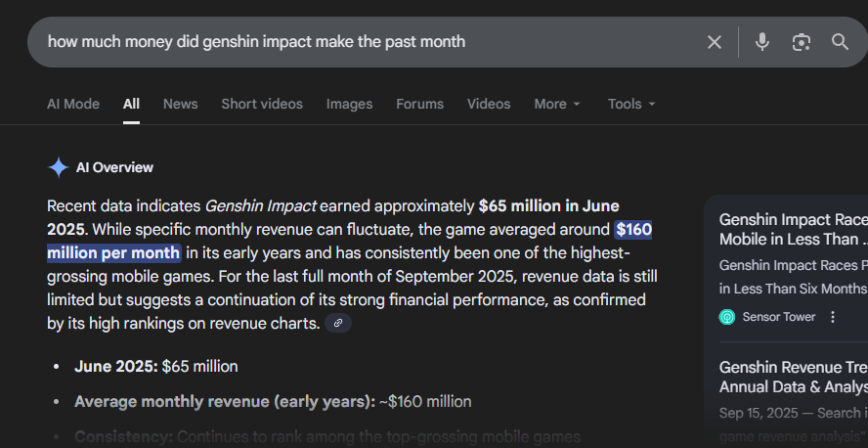Open Genshin Revenue Trends article link
The image size is (868, 448).
(x=792, y=378)
